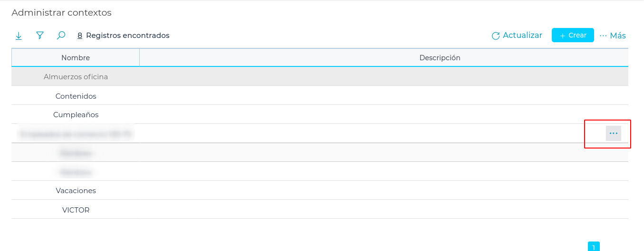Image resolution: width=644 pixels, height=251 pixels.
Task: Click the Registros encontrados count
Action: 123,36
